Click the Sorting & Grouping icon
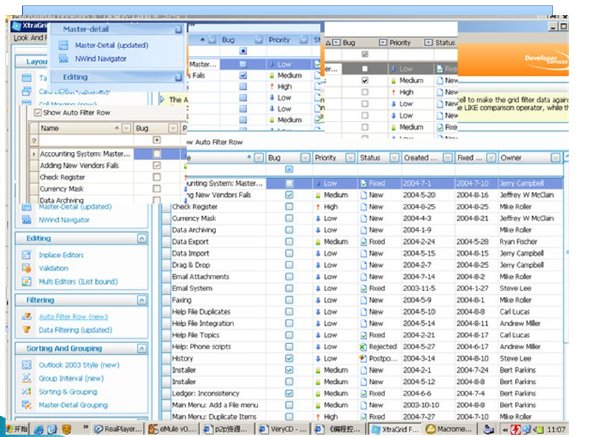The image size is (600, 437). pos(26,391)
